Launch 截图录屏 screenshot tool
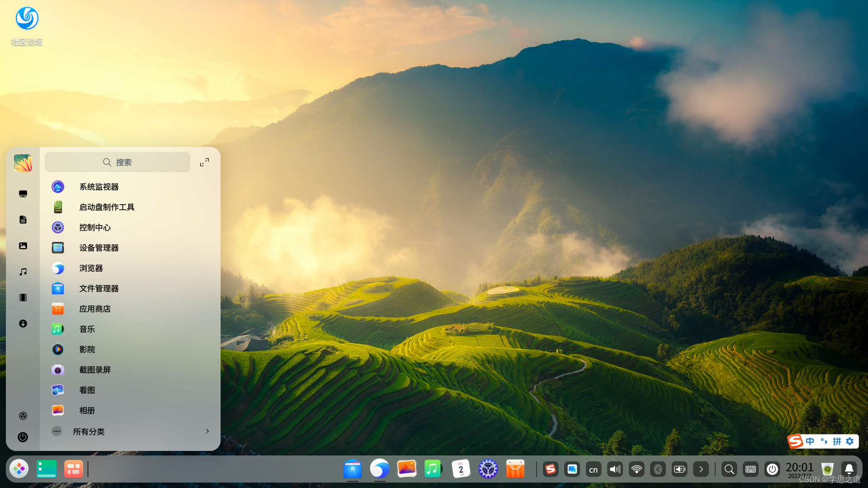868x488 pixels. tap(94, 370)
